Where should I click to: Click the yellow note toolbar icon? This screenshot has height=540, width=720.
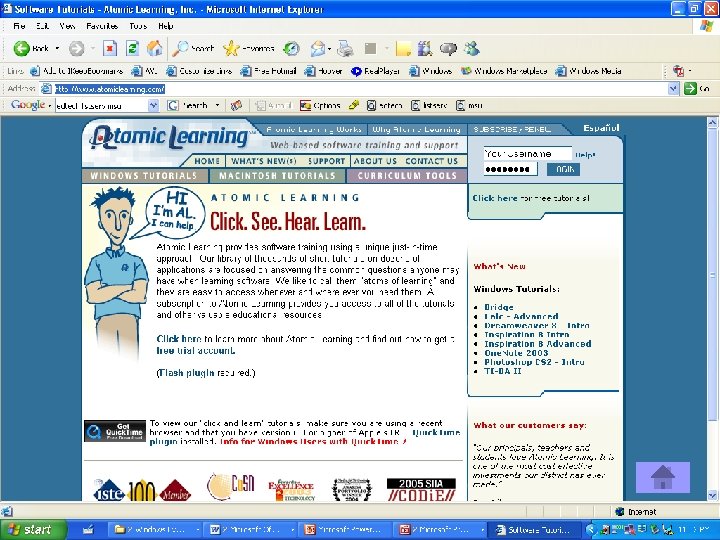point(403,48)
